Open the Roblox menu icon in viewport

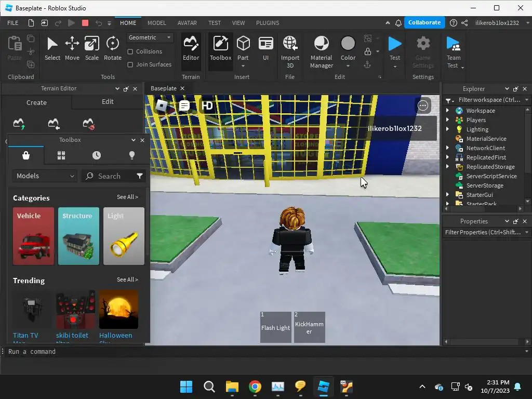click(x=161, y=106)
